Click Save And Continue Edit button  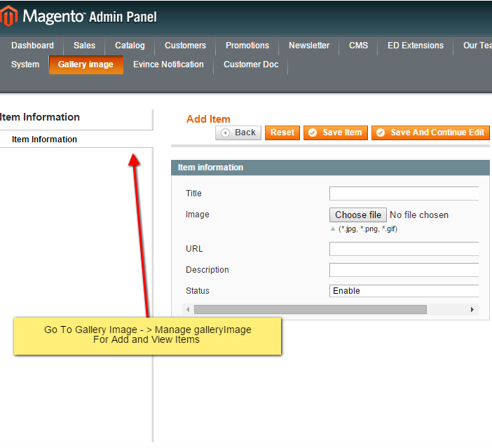(x=430, y=133)
